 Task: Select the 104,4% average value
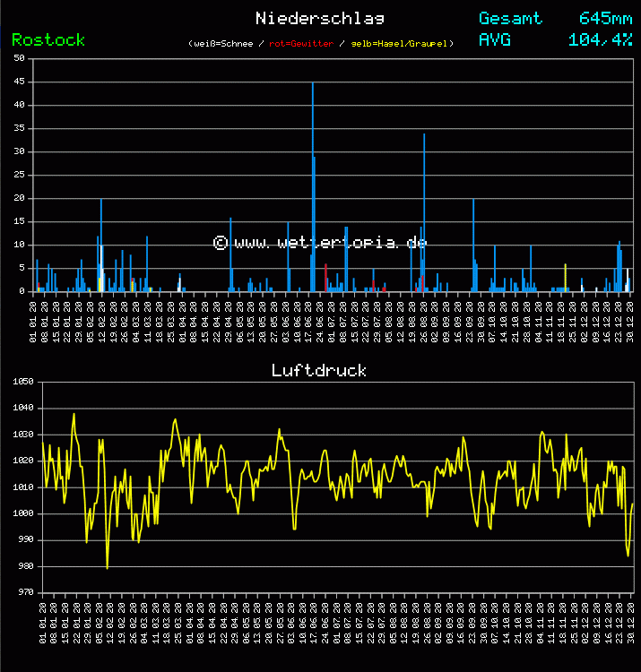pyautogui.click(x=600, y=39)
